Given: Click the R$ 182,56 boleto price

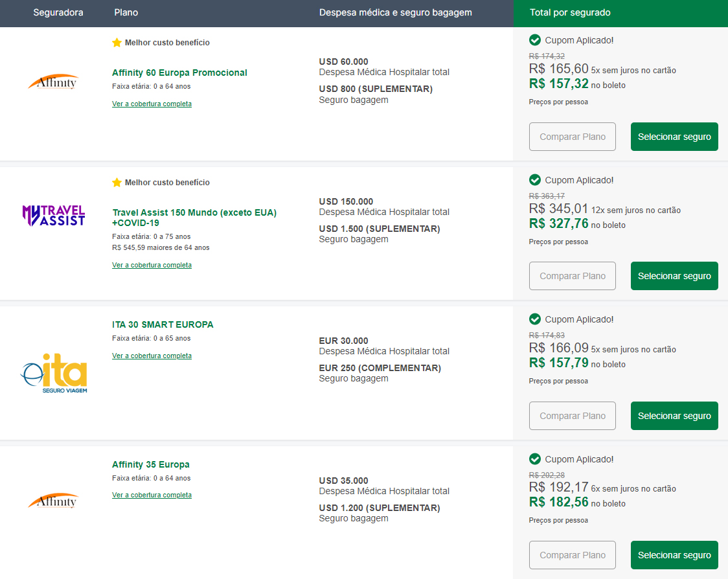Looking at the screenshot, I should pos(558,502).
